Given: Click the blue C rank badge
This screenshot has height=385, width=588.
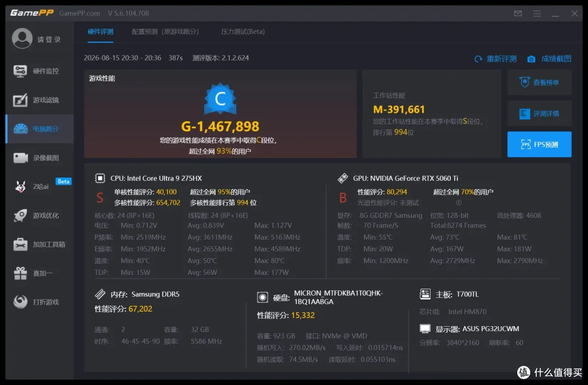Looking at the screenshot, I should tap(220, 99).
